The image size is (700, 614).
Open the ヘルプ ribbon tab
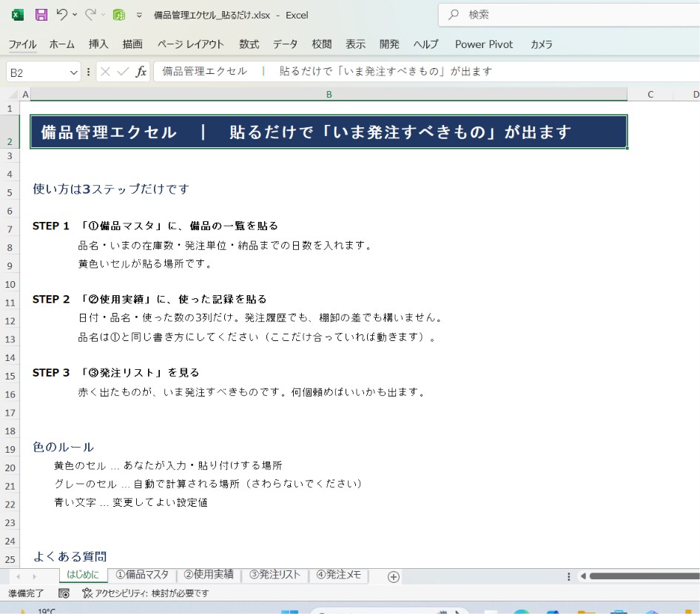[x=426, y=44]
